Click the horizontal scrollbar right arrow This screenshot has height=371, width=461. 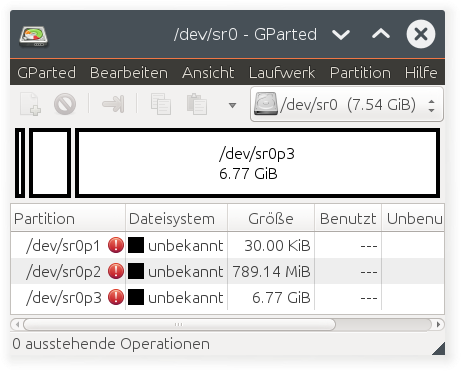tap(438, 324)
